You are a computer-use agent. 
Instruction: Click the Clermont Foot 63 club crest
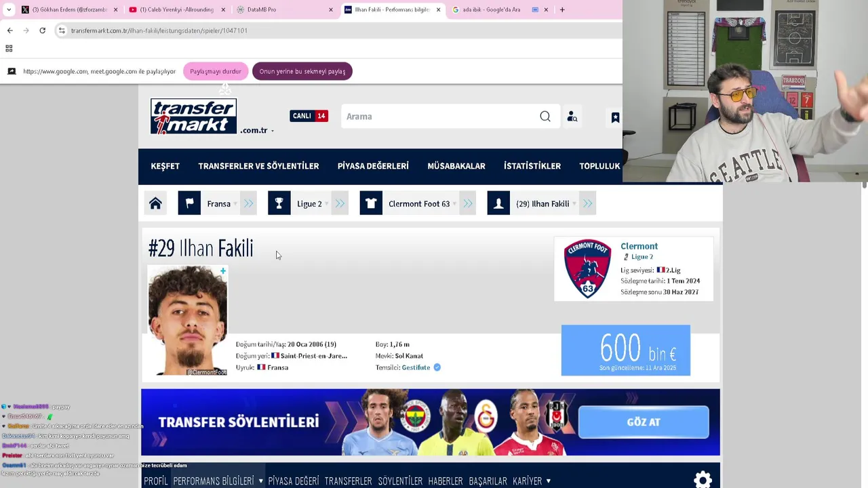pyautogui.click(x=587, y=268)
